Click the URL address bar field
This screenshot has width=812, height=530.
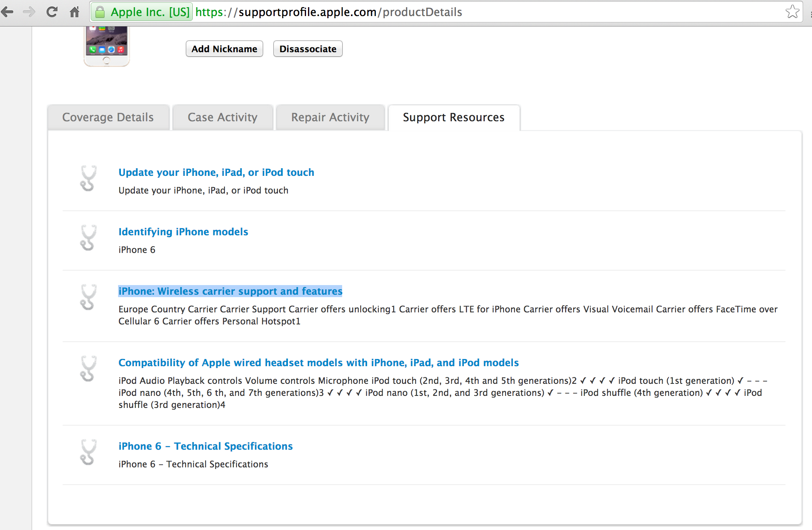point(446,12)
